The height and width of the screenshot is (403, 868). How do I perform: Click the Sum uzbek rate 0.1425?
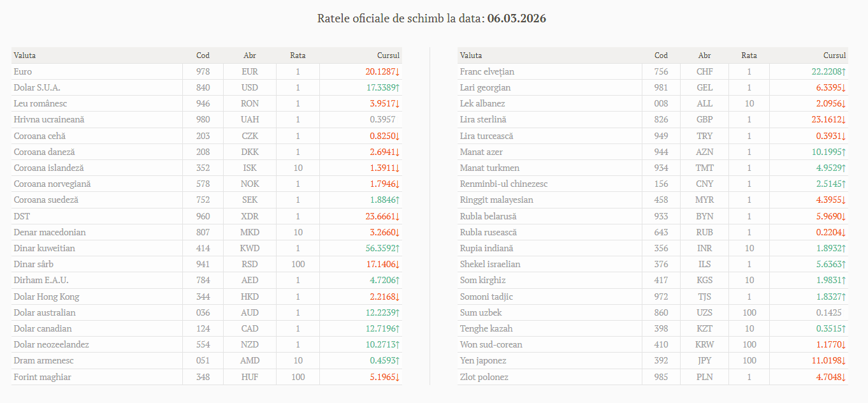[x=828, y=313]
